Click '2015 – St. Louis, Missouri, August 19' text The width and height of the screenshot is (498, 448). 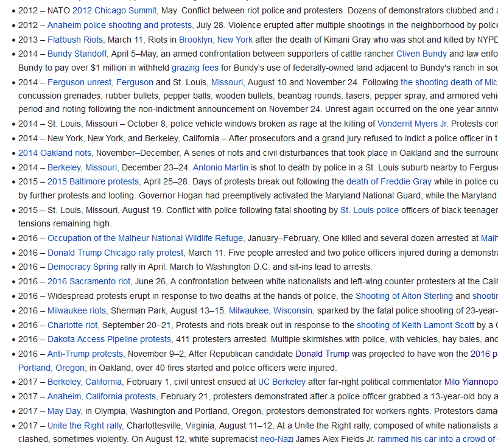[x=91, y=210]
